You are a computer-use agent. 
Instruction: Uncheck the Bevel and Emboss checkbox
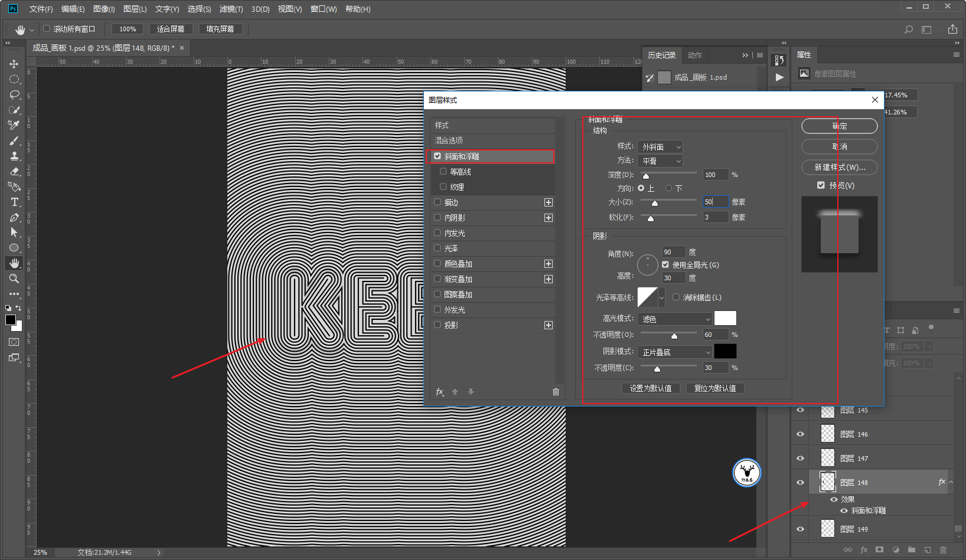[x=438, y=156]
